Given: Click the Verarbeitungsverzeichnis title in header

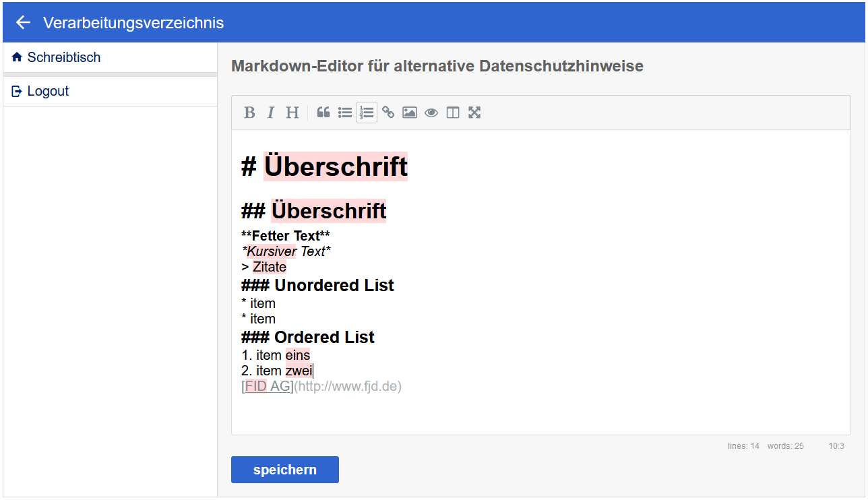Looking at the screenshot, I should pyautogui.click(x=133, y=23).
